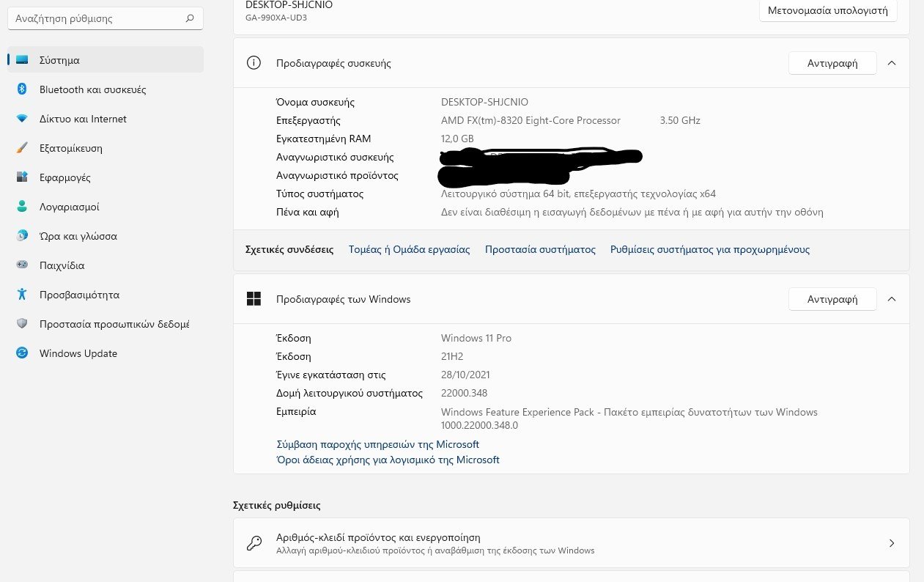The height and width of the screenshot is (582, 924).
Task: Open Windows Update in the sidebar
Action: 105,353
